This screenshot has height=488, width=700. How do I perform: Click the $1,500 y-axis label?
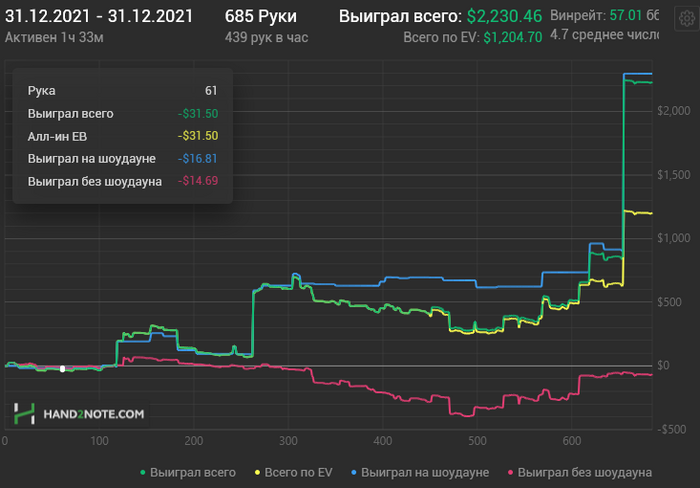pyautogui.click(x=674, y=175)
